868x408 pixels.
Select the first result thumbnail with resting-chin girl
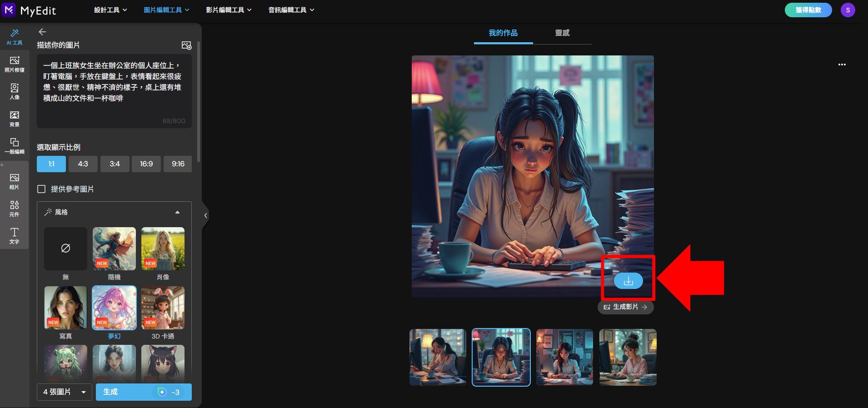(438, 357)
